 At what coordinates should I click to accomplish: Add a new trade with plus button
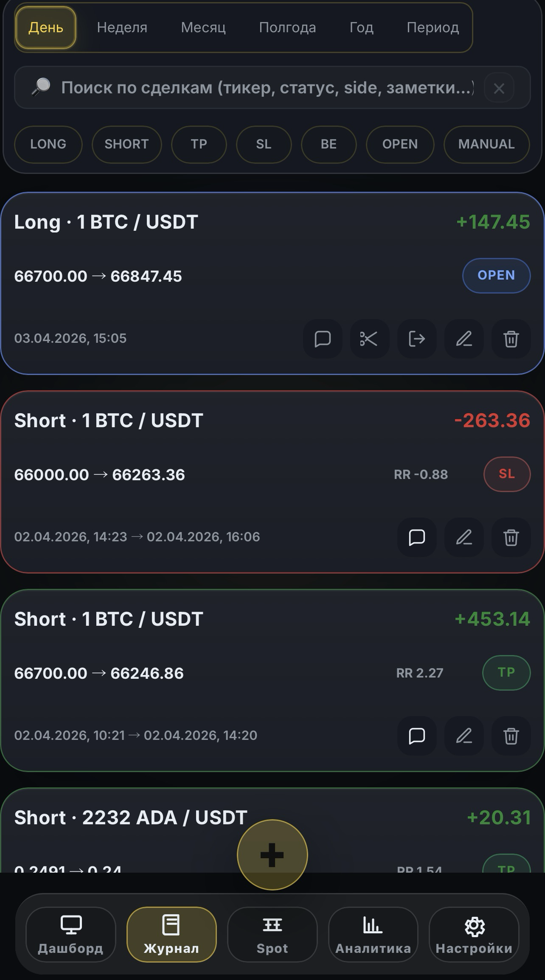(272, 854)
